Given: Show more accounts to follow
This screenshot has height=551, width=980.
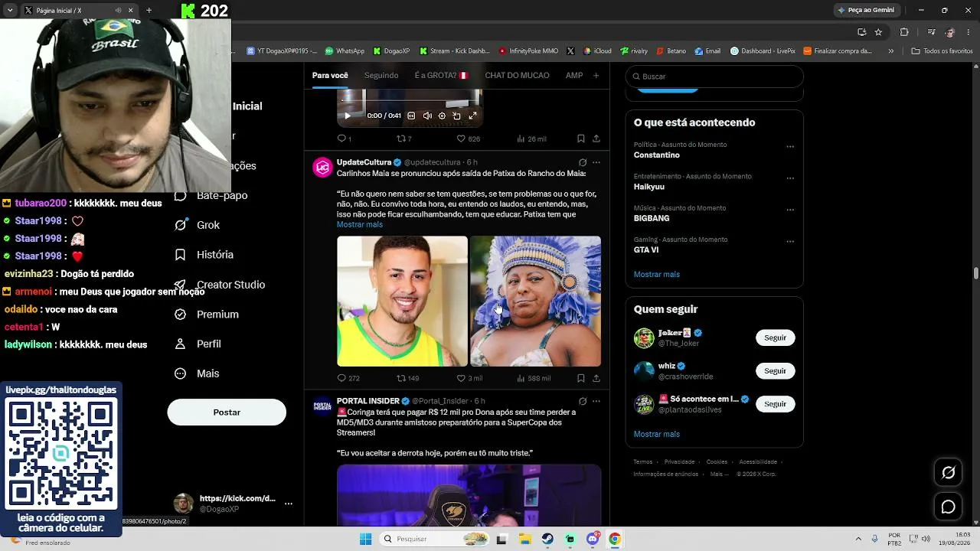Looking at the screenshot, I should (x=657, y=434).
